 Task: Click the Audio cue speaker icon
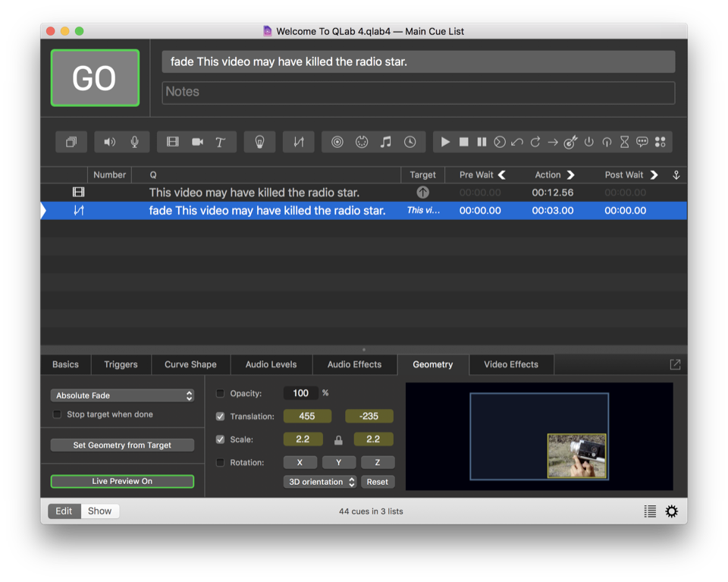click(x=110, y=142)
